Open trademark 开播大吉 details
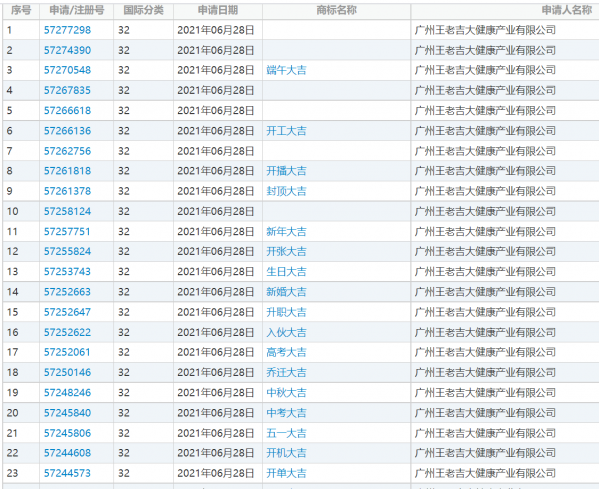Viewport: 599px width, 489px height. (286, 171)
